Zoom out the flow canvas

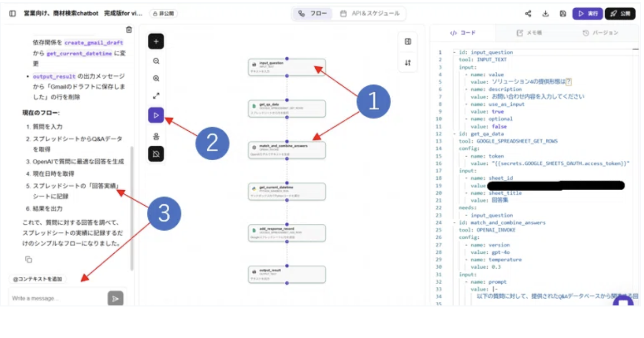(156, 61)
